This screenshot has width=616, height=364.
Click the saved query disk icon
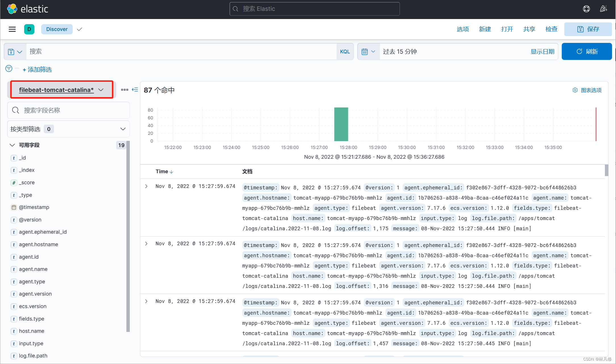click(11, 52)
